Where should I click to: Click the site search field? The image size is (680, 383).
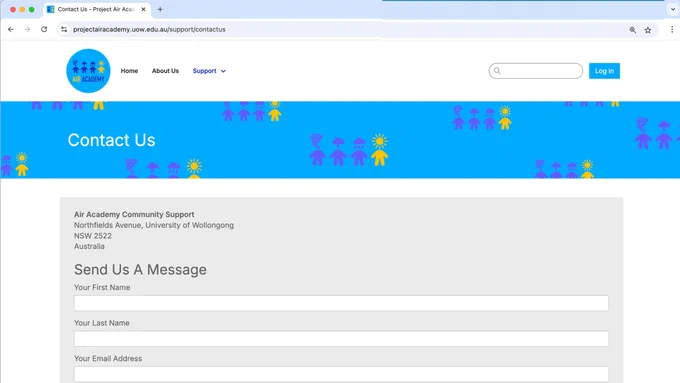pos(536,71)
